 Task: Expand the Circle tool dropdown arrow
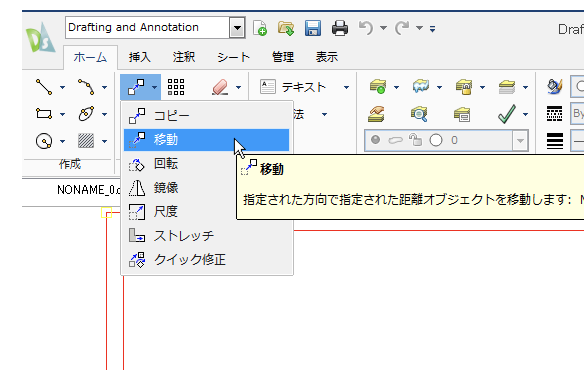point(62,141)
